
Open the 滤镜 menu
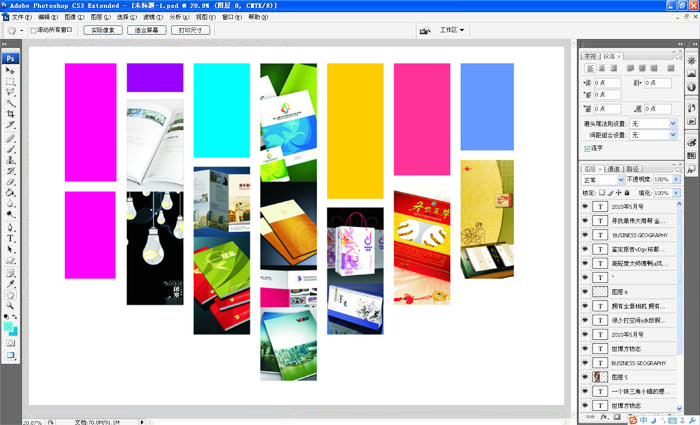(152, 17)
